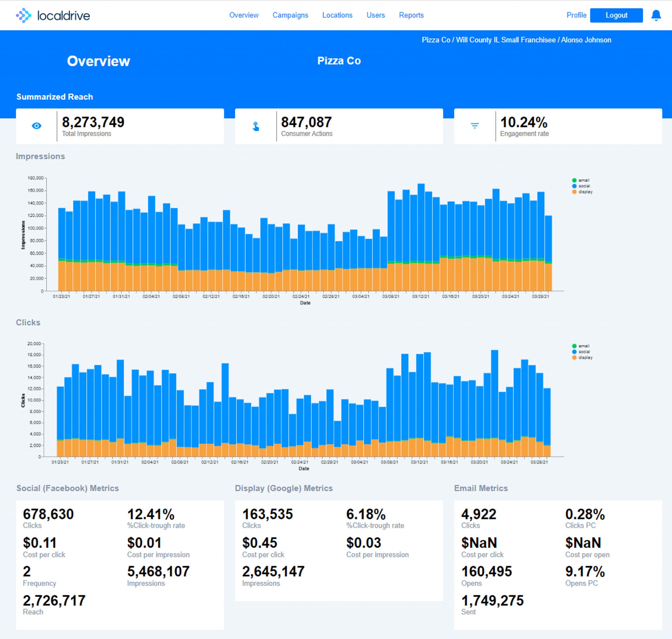Click the 9.17% Opens PC value
The width and height of the screenshot is (672, 639).
pyautogui.click(x=585, y=571)
